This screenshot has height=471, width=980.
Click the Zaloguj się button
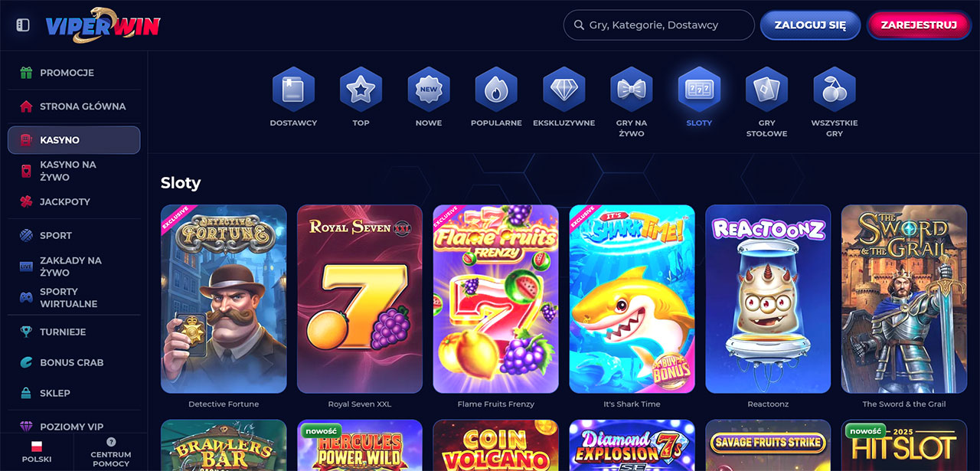tap(810, 25)
